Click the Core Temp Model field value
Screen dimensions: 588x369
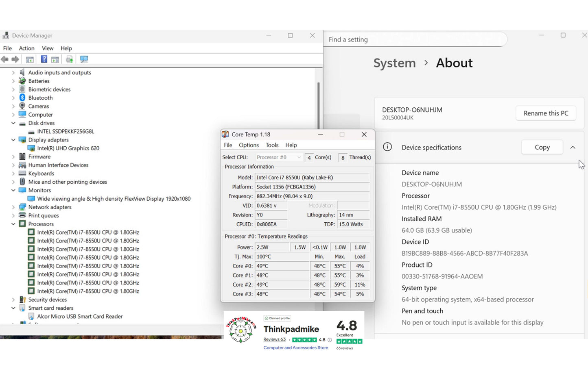click(x=312, y=178)
